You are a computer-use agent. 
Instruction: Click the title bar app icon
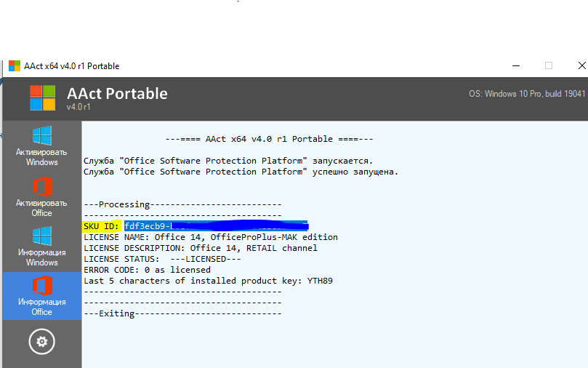tap(15, 65)
